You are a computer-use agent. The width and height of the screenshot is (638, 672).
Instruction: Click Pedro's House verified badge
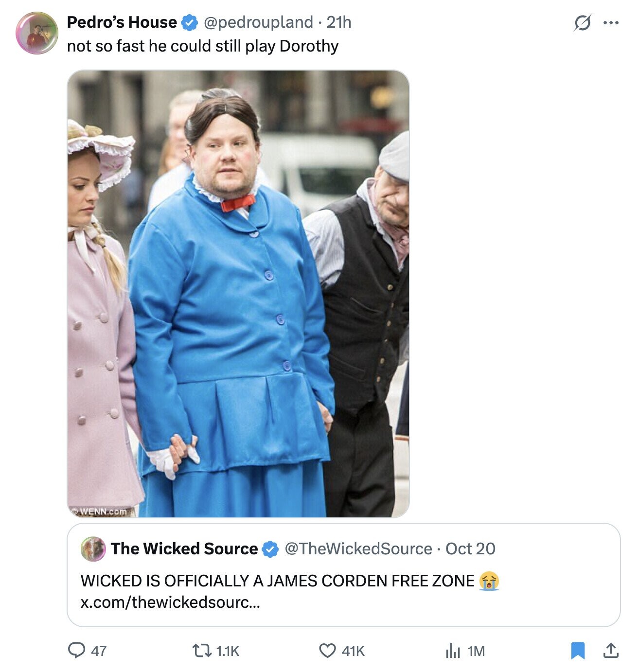[189, 22]
